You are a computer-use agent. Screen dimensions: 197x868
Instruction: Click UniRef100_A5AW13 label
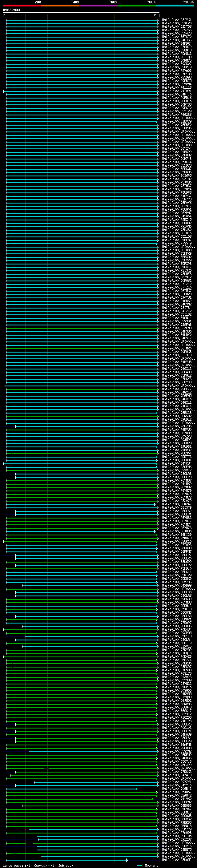[x=176, y=54]
